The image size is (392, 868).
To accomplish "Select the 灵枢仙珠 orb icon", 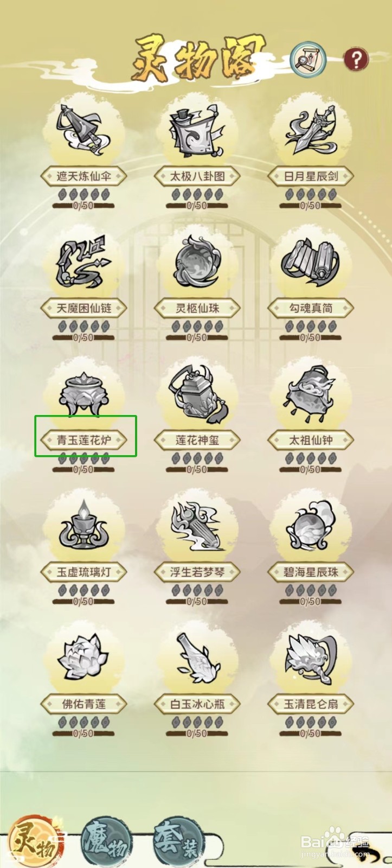I will coord(197,261).
